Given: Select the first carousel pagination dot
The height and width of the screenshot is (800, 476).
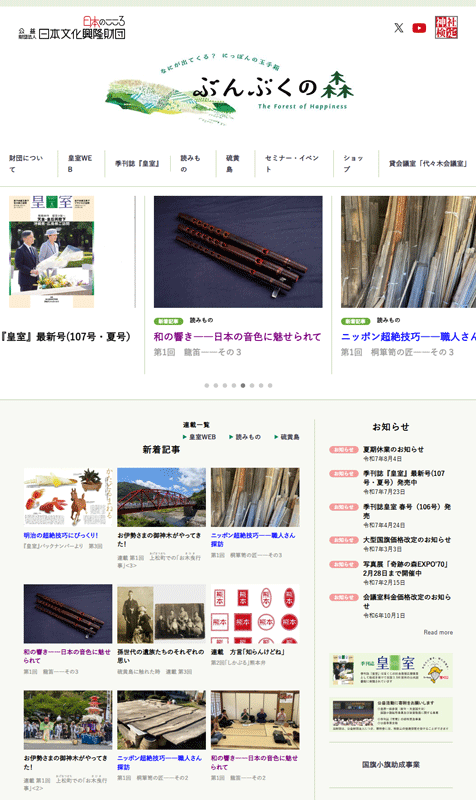Looking at the screenshot, I should [207, 385].
